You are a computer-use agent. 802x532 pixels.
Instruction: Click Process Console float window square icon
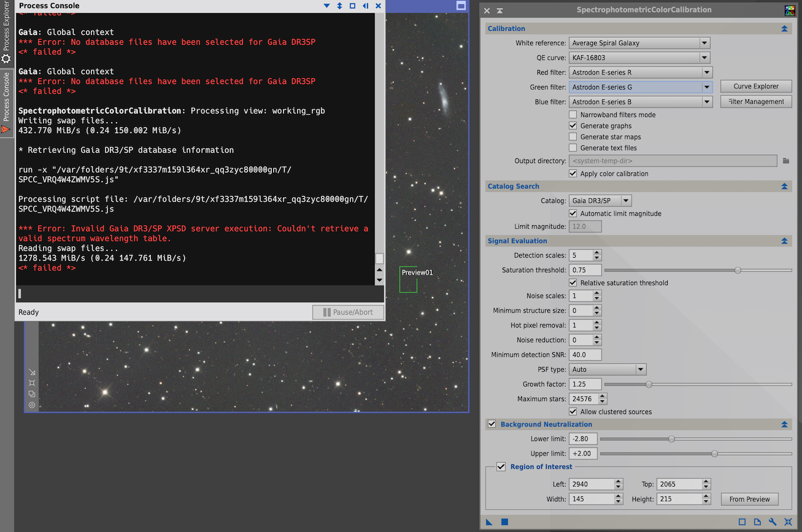[x=352, y=6]
